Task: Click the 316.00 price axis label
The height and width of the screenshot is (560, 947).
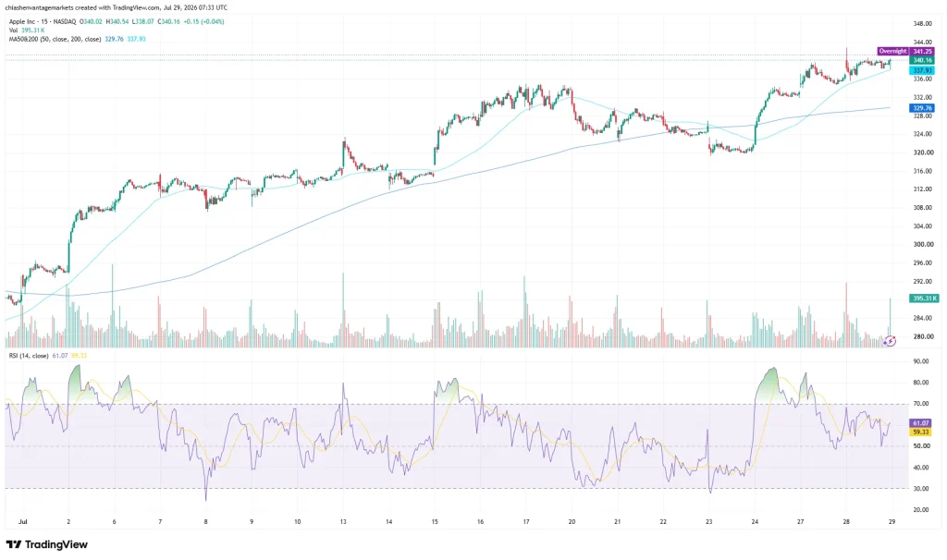Action: [x=923, y=171]
